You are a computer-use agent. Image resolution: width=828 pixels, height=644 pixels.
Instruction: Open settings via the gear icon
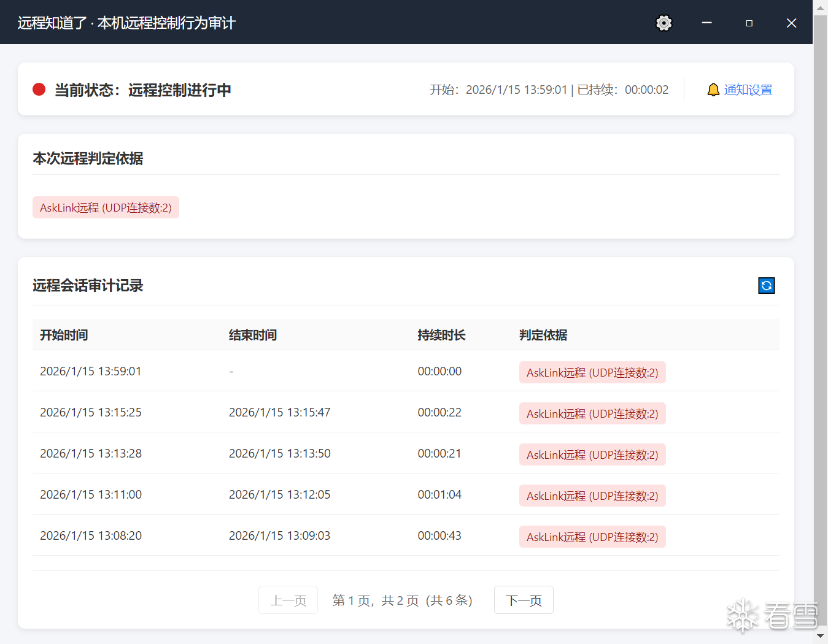[x=664, y=23]
